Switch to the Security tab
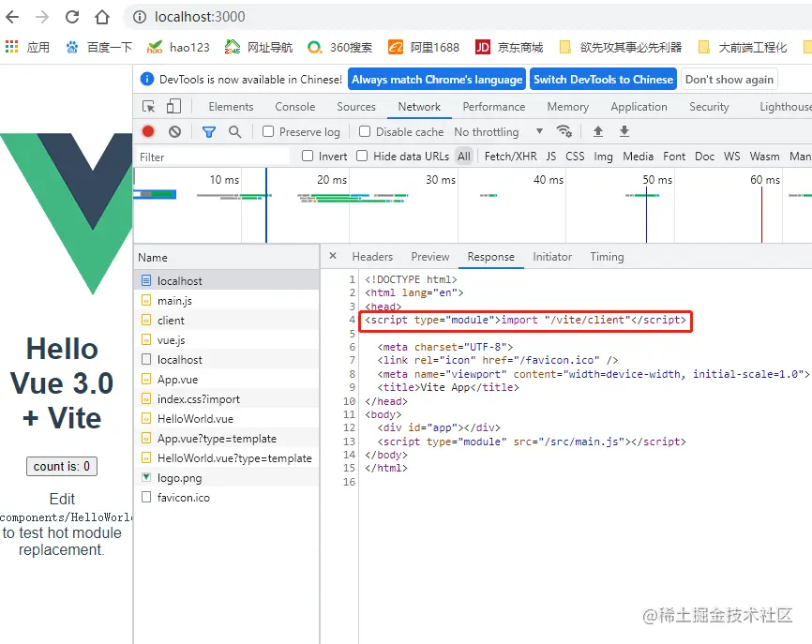Viewport: 812px width, 644px height. point(709,107)
